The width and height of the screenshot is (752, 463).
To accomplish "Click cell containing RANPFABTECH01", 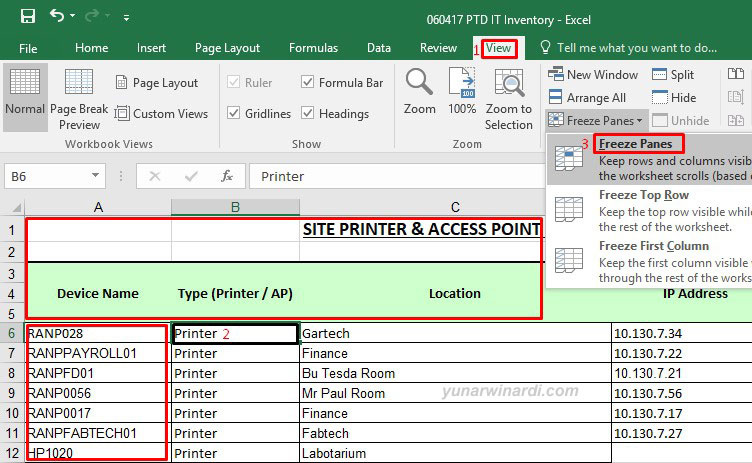I will [x=98, y=433].
